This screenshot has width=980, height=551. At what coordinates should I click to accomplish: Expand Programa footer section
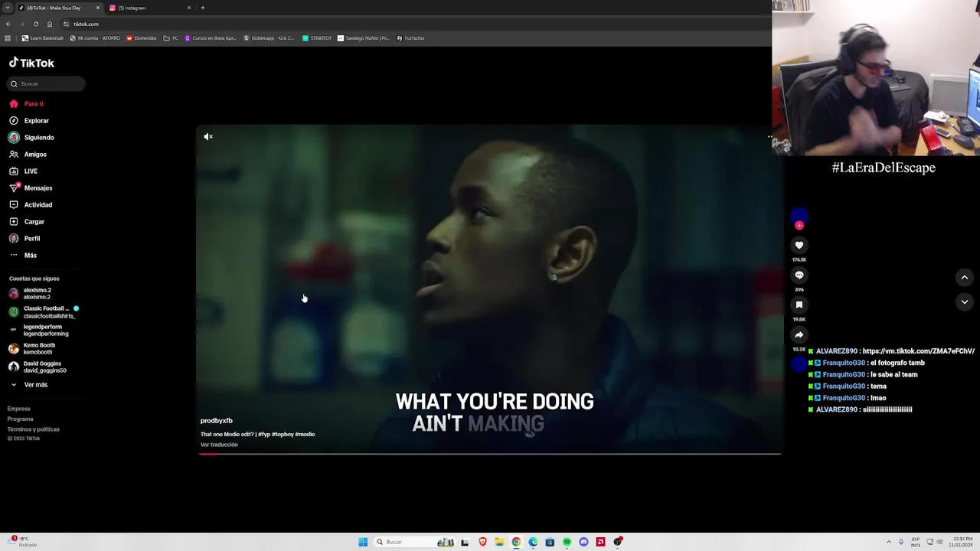pyautogui.click(x=21, y=419)
